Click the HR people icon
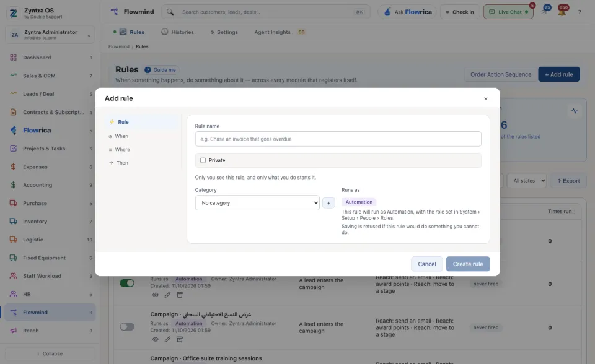This screenshot has width=595, height=364. [13, 294]
